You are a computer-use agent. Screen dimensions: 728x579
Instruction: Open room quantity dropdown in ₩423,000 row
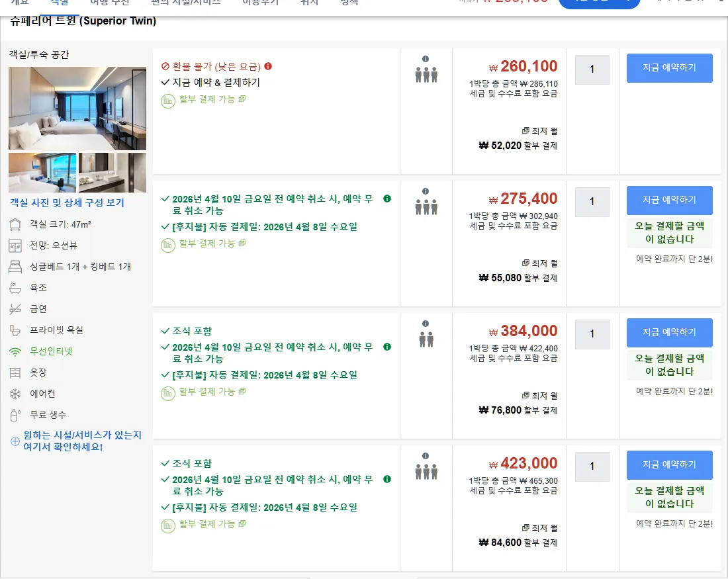[x=592, y=467]
